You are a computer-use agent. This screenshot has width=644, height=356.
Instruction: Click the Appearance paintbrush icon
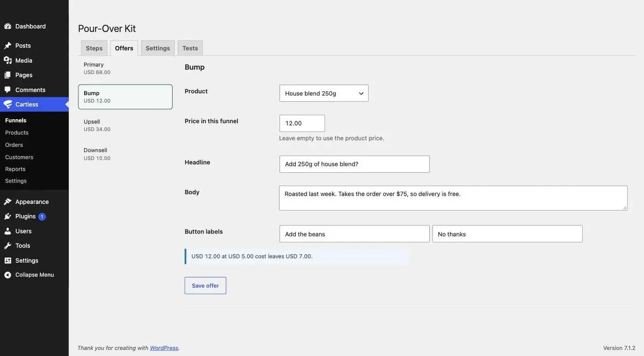pos(8,202)
